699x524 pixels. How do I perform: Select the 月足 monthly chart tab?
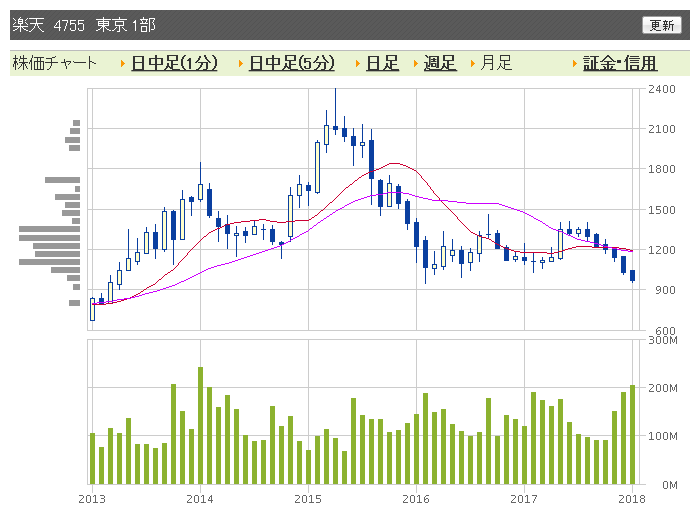pyautogui.click(x=496, y=64)
